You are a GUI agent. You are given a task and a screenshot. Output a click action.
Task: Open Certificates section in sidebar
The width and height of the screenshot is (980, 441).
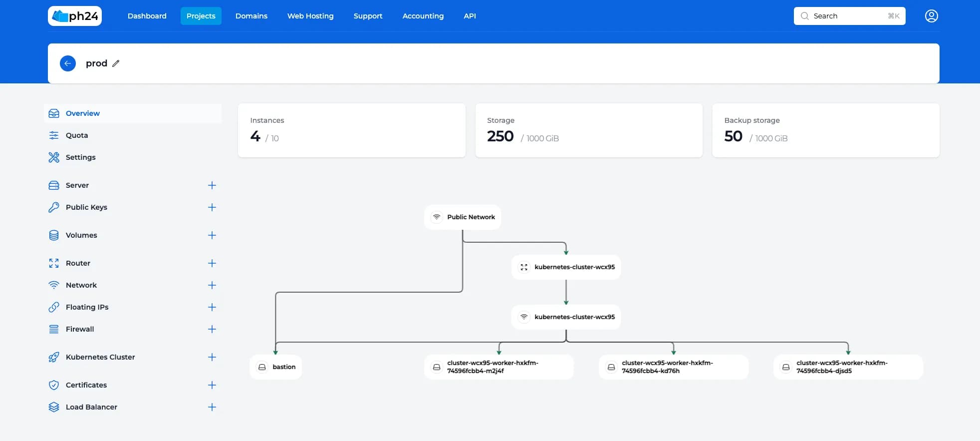pos(86,385)
